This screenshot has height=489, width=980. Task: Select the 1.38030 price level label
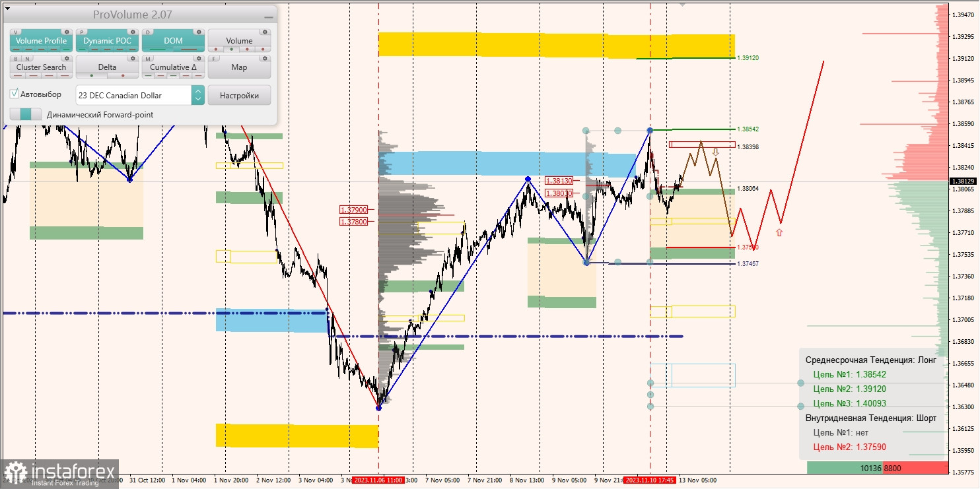point(559,193)
